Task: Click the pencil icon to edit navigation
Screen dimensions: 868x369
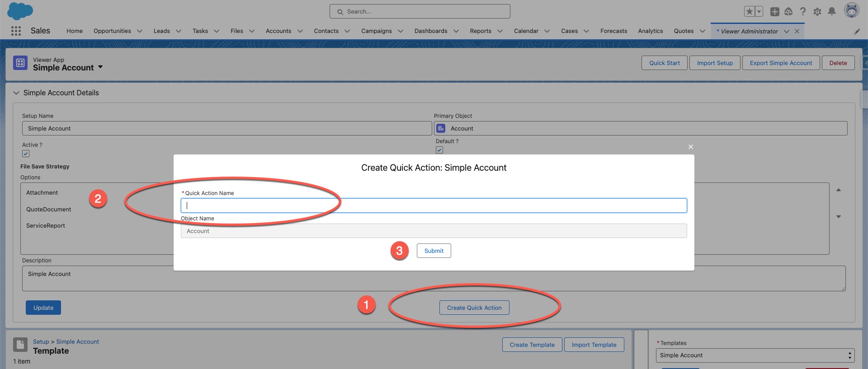Action: pos(857,31)
